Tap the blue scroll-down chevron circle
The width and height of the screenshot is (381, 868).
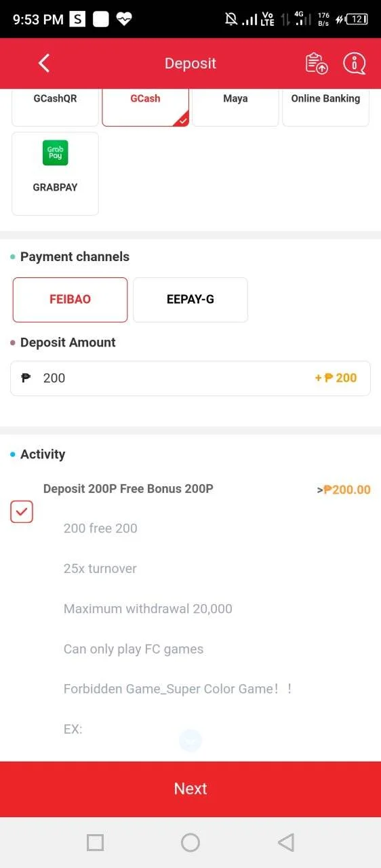coord(190,741)
